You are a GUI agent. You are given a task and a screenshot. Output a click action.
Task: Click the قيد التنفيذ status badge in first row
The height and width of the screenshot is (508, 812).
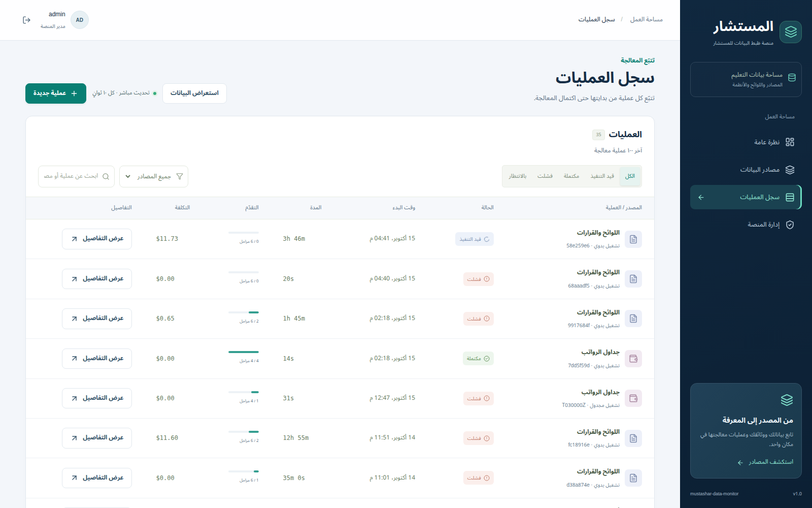[474, 239]
